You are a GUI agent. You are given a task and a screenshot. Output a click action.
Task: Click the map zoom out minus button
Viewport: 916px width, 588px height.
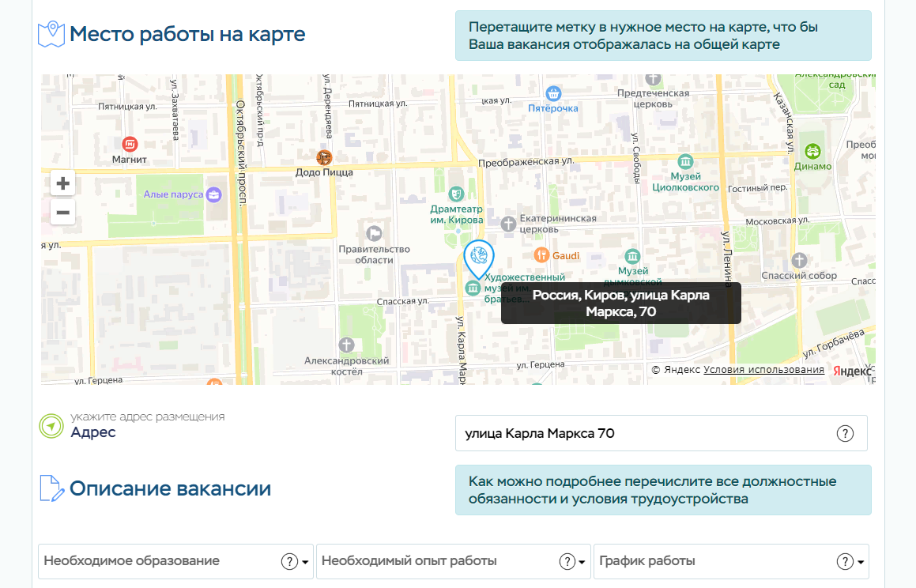[x=62, y=212]
